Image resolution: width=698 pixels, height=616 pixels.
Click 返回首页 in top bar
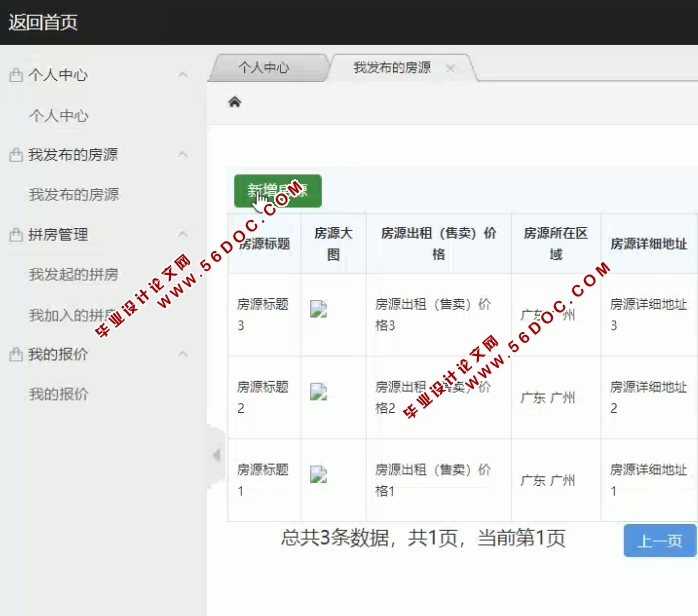click(x=43, y=22)
